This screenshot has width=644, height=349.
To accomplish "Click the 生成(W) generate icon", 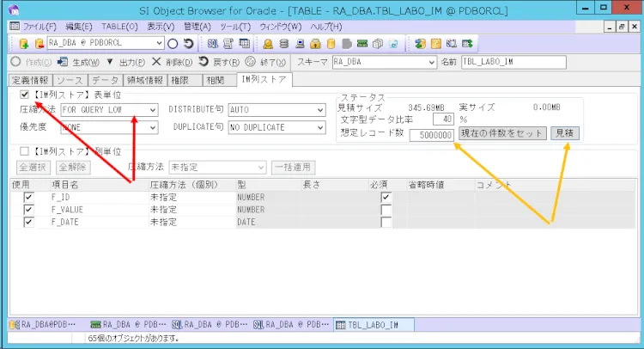I will tap(63, 62).
